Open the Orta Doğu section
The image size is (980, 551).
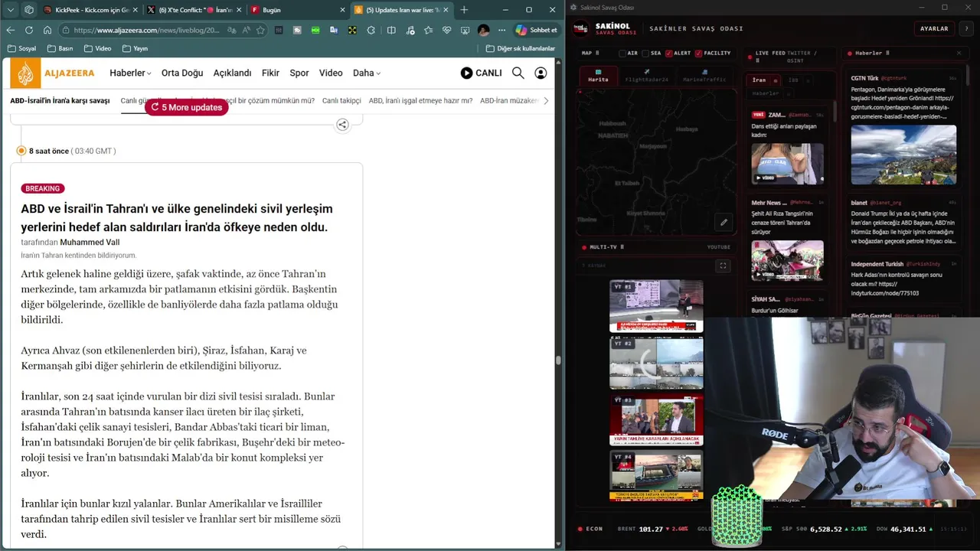182,73
